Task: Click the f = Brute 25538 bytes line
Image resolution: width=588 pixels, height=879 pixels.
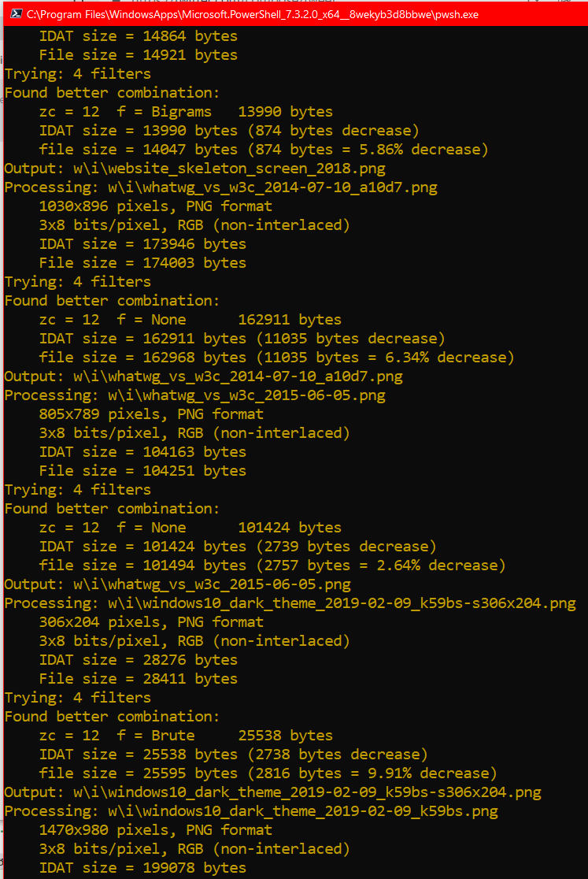Action: (x=186, y=736)
